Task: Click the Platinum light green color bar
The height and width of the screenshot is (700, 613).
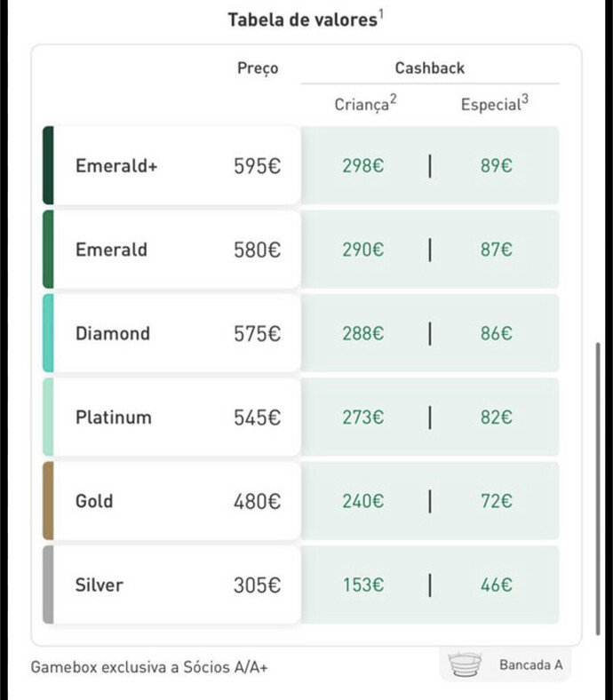Action: [x=48, y=417]
